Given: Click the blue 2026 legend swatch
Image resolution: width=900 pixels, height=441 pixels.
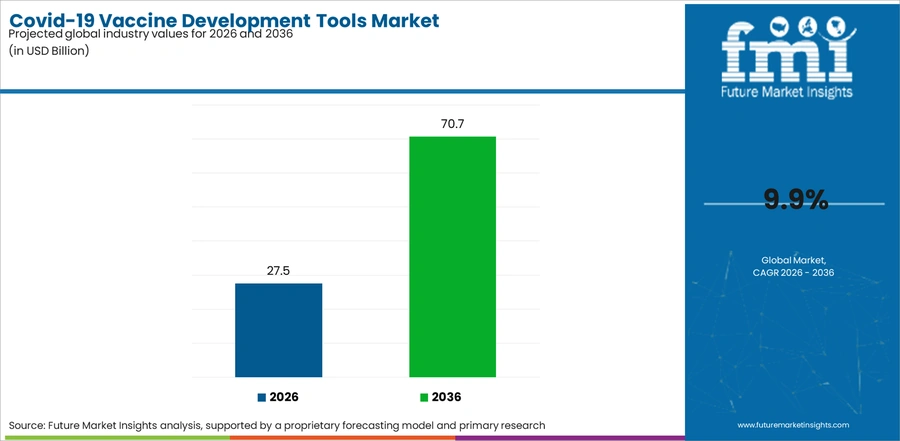Looking at the screenshot, I should (x=262, y=397).
